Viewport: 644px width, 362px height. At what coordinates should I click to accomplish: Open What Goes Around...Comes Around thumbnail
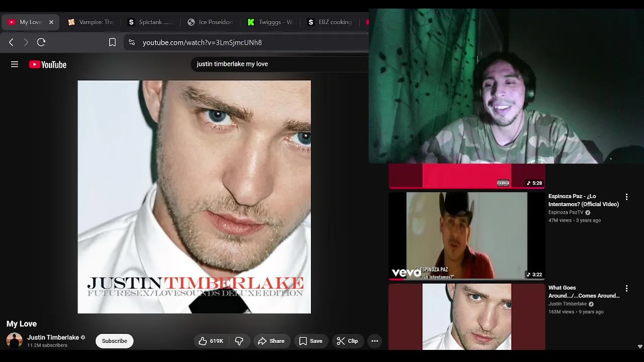click(x=467, y=317)
